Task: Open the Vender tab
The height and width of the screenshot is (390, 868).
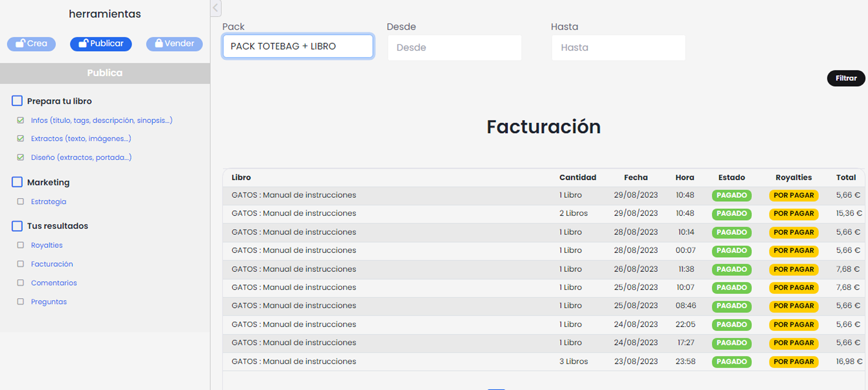Action: [x=174, y=44]
